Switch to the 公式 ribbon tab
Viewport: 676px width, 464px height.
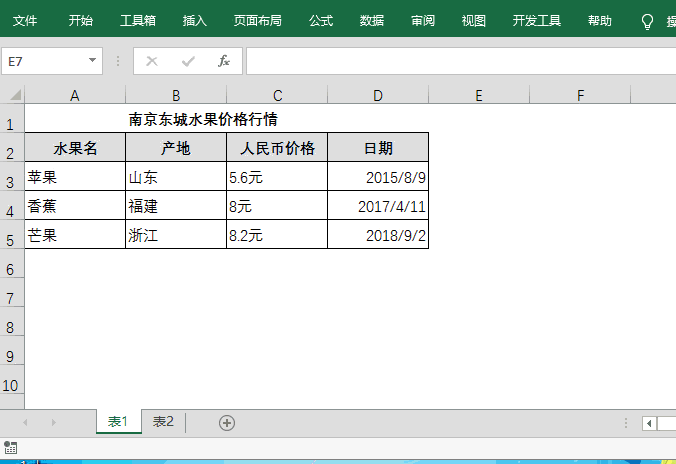[x=321, y=20]
